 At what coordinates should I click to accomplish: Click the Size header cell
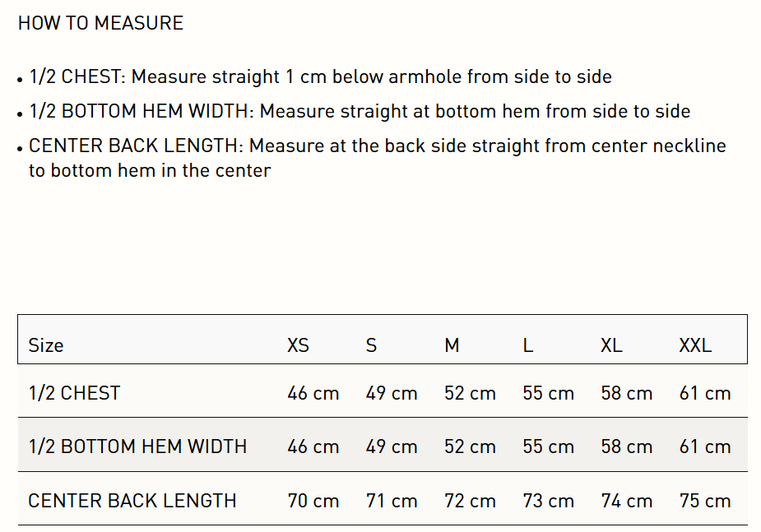[46, 345]
